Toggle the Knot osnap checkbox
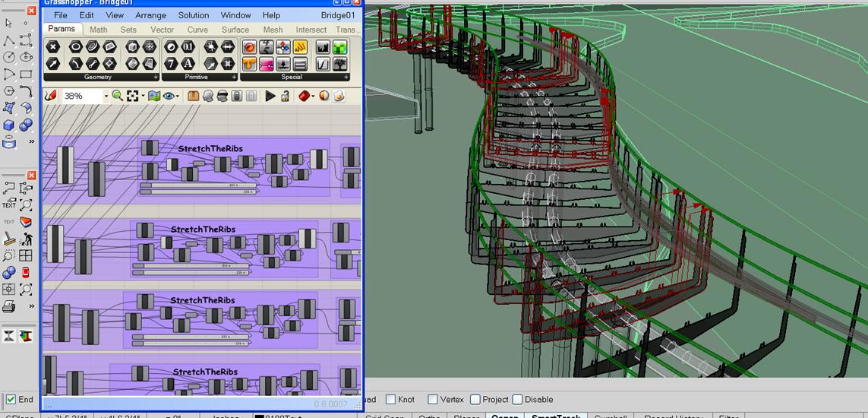The width and height of the screenshot is (868, 418). (x=390, y=400)
